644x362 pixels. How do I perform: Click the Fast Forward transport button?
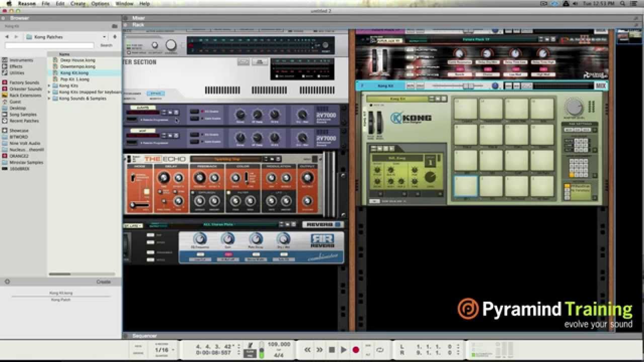(319, 349)
